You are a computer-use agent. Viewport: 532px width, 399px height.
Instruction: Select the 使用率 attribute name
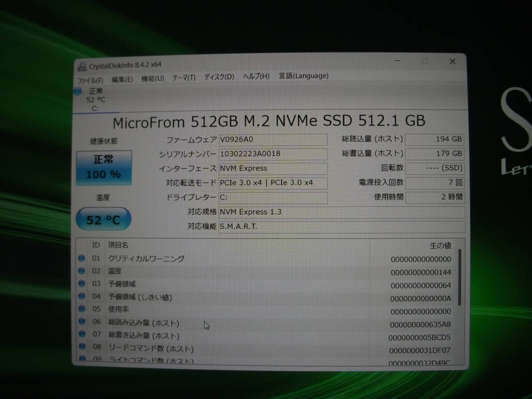(x=118, y=309)
